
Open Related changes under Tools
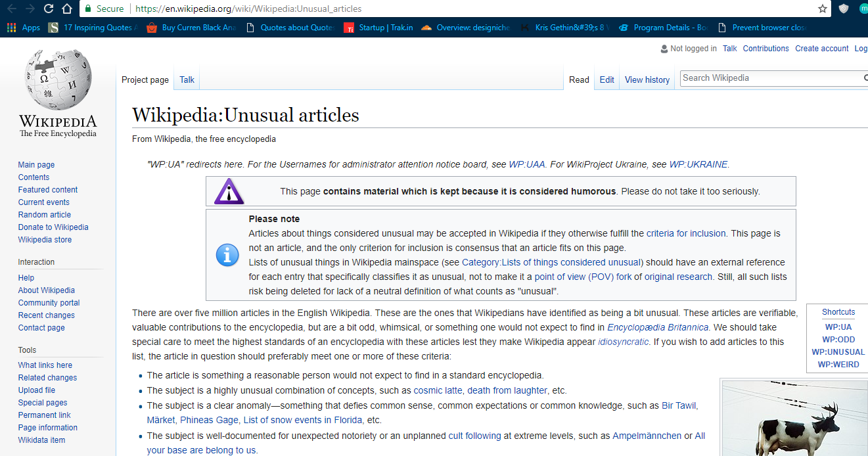47,378
